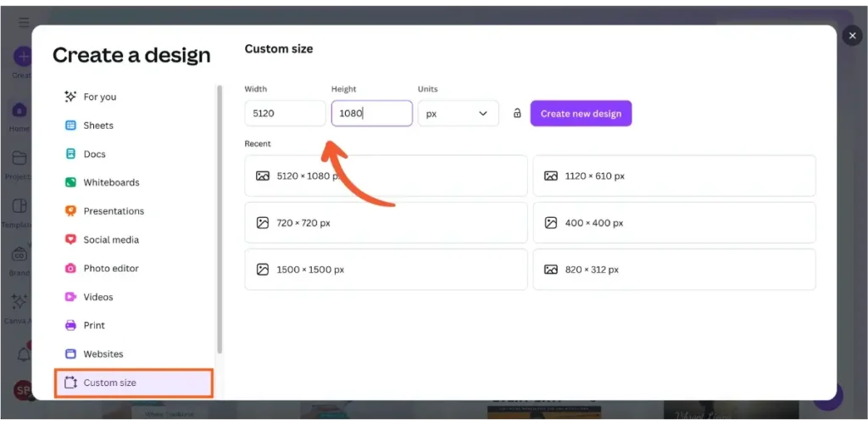Screen dimensions: 868x425
Task: Open the Print category
Action: (x=94, y=325)
